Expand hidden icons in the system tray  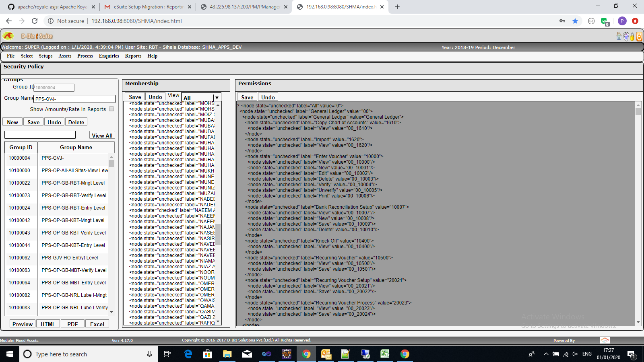point(546,354)
